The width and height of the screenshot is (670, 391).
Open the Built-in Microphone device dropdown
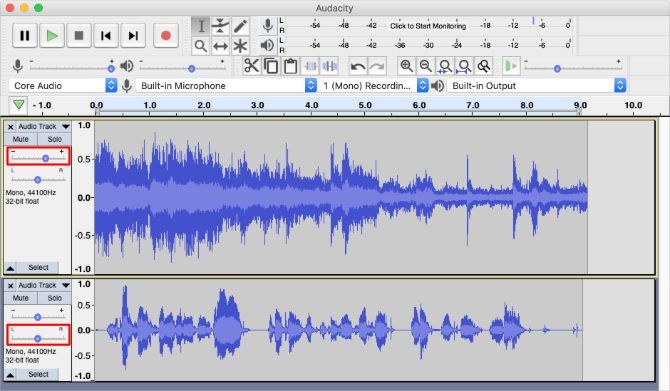pyautogui.click(x=226, y=85)
